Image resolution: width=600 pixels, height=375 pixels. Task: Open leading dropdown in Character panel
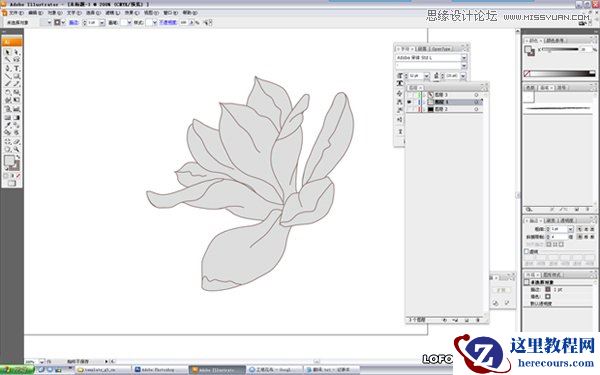[x=463, y=76]
